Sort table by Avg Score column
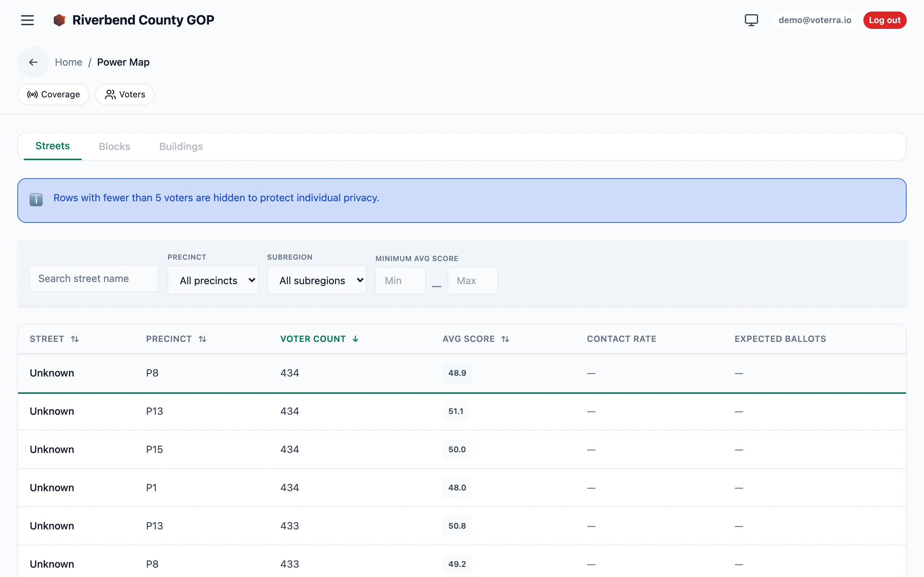924x577 pixels. pos(476,339)
